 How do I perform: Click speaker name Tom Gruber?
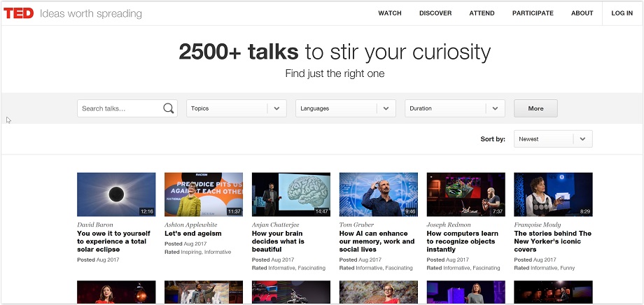356,225
